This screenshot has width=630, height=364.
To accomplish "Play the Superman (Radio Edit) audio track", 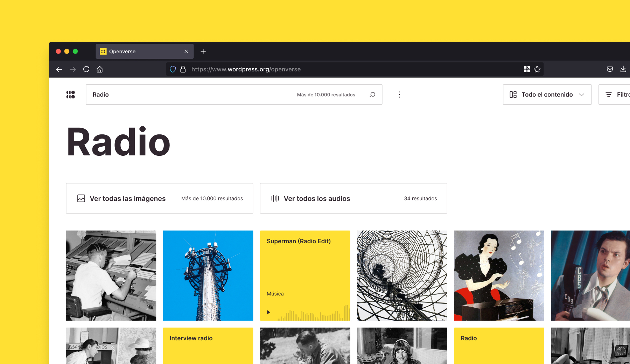I will (268, 312).
